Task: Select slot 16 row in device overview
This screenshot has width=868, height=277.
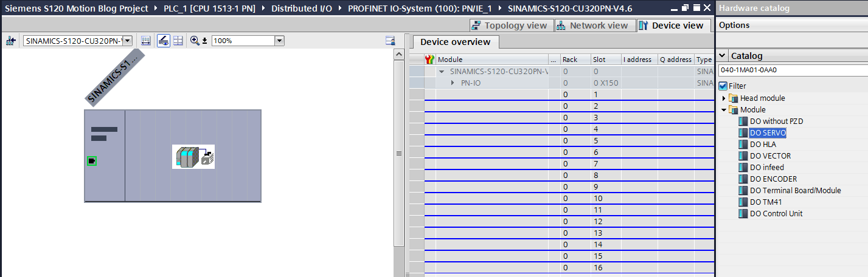Action: point(561,267)
